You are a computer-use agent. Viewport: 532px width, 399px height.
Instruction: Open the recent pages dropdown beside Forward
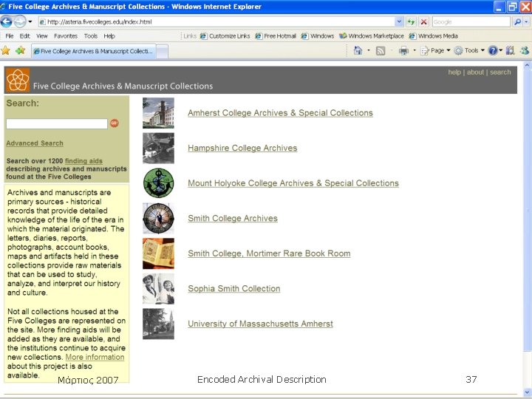(30, 21)
